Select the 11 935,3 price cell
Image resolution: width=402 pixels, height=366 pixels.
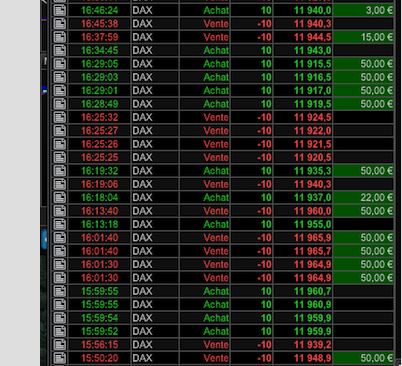coord(303,171)
